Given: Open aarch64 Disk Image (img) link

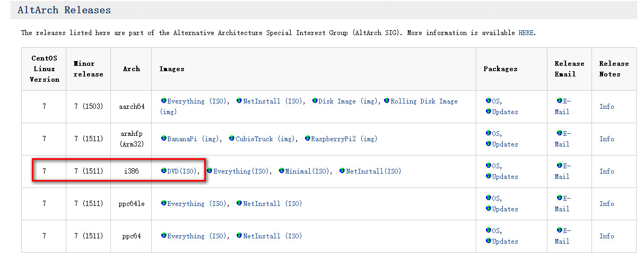Looking at the screenshot, I should [349, 101].
